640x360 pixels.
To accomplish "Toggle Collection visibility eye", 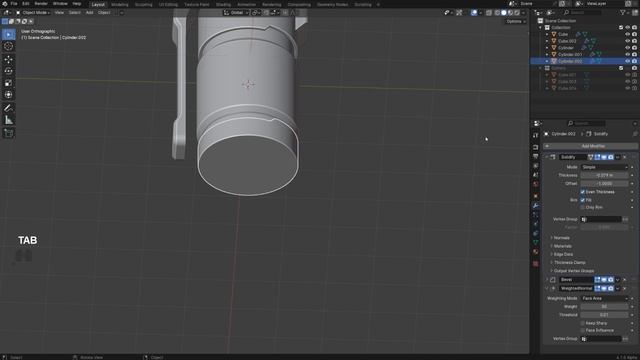I will point(628,27).
